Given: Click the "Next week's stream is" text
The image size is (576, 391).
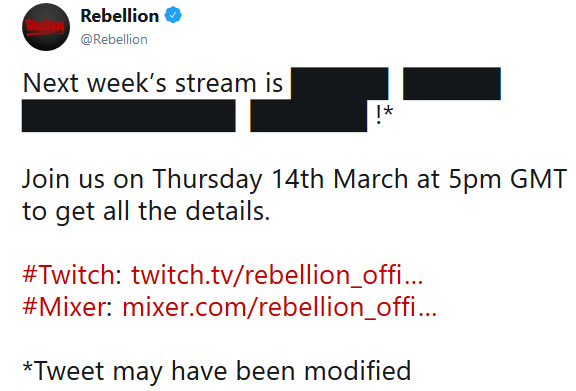Looking at the screenshot, I should (x=153, y=83).
